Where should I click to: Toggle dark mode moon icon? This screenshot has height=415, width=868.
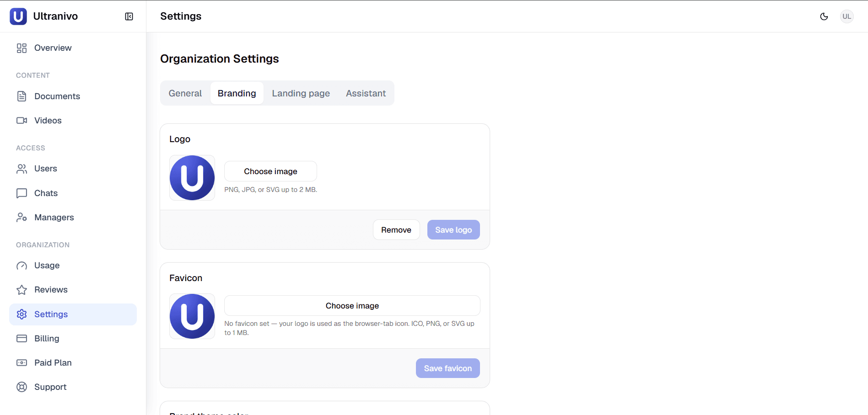[x=824, y=16]
